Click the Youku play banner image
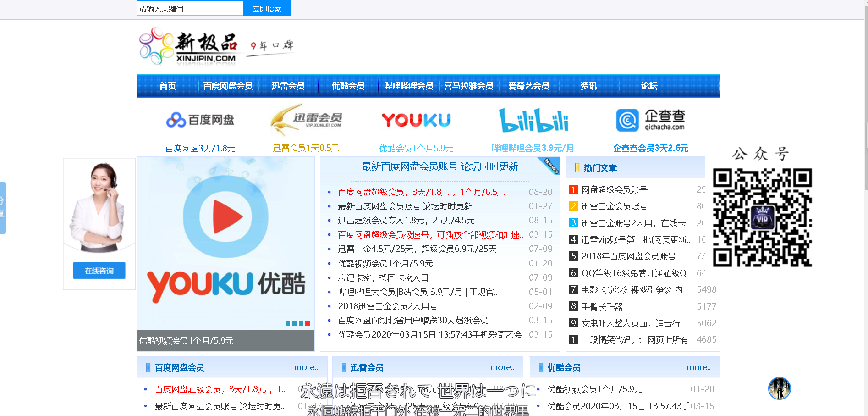The image size is (868, 416). point(225,244)
